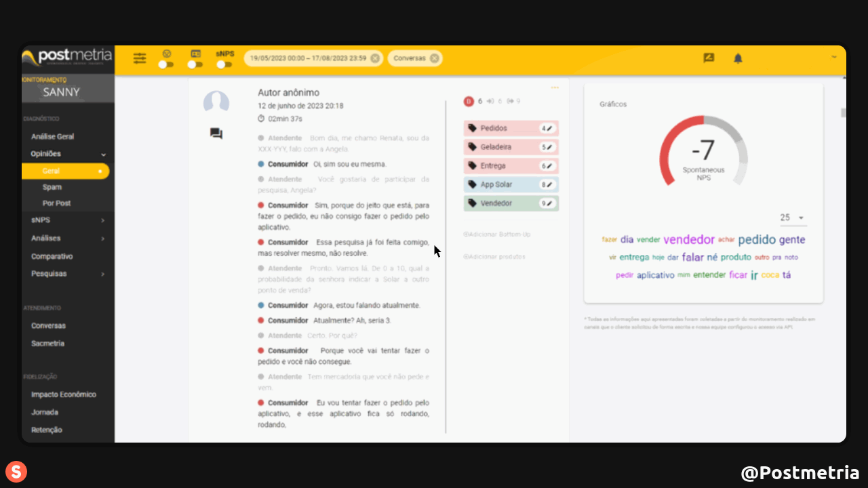Click the Postmetria logo
Viewport: 868px width, 488px height.
pos(67,56)
